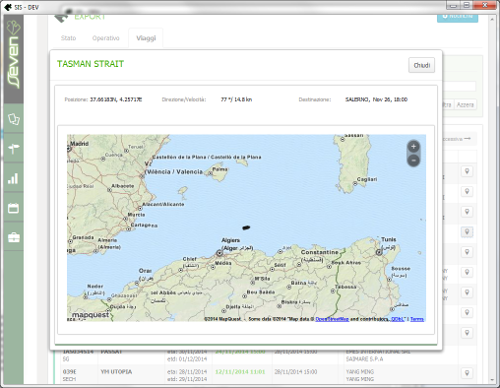The image size is (500, 388).
Task: Click the ship marker on the map
Action: click(246, 228)
